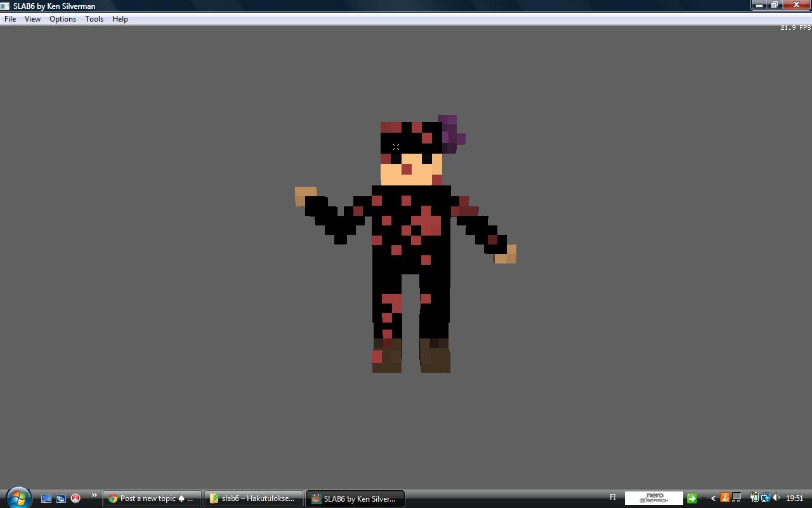
Task: Open the Options menu
Action: pos(63,19)
